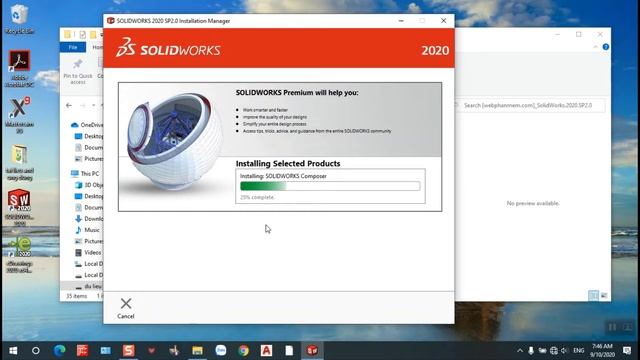Screen dimensions: 640x360
Task: Go back in the File Explorer window
Action: coord(69,105)
